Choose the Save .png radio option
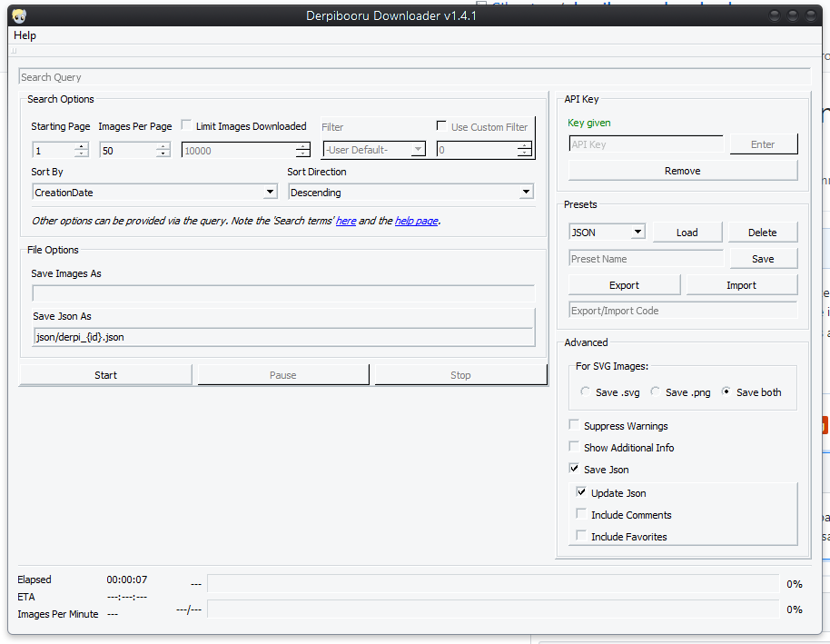The height and width of the screenshot is (644, 830). 655,391
